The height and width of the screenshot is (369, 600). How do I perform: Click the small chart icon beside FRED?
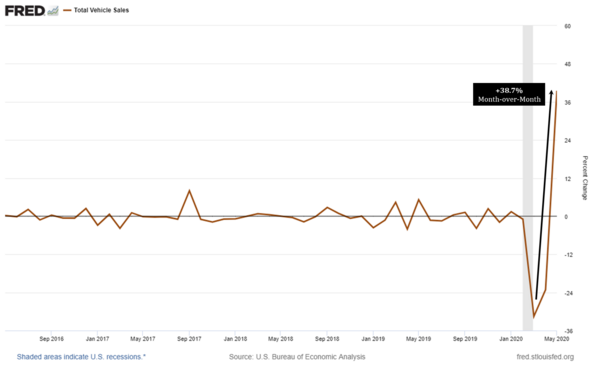pos(53,11)
